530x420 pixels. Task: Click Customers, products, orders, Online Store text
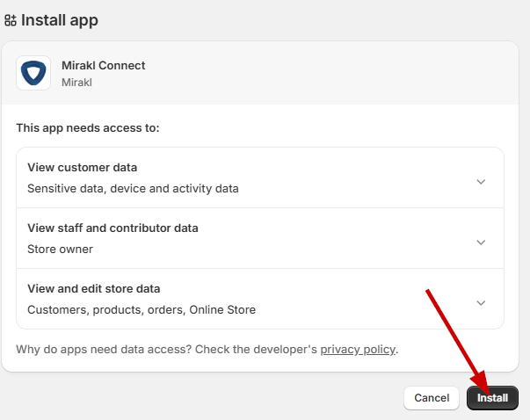tap(142, 309)
